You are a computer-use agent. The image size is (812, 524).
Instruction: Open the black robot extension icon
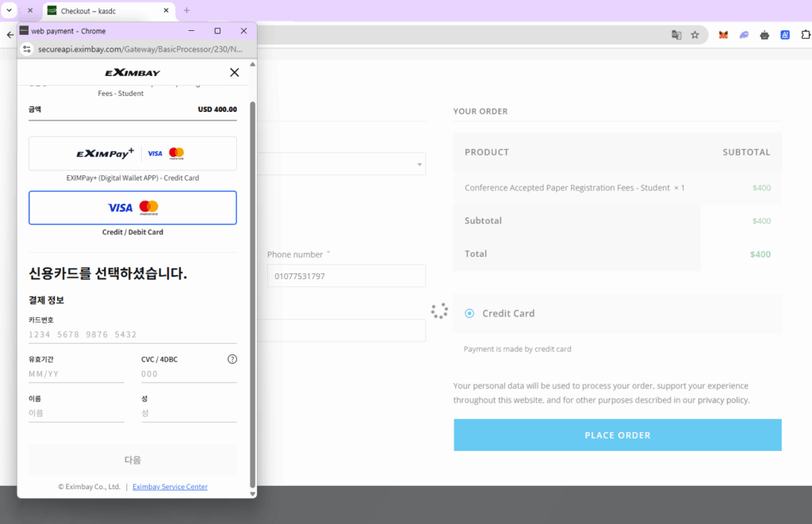(x=764, y=35)
